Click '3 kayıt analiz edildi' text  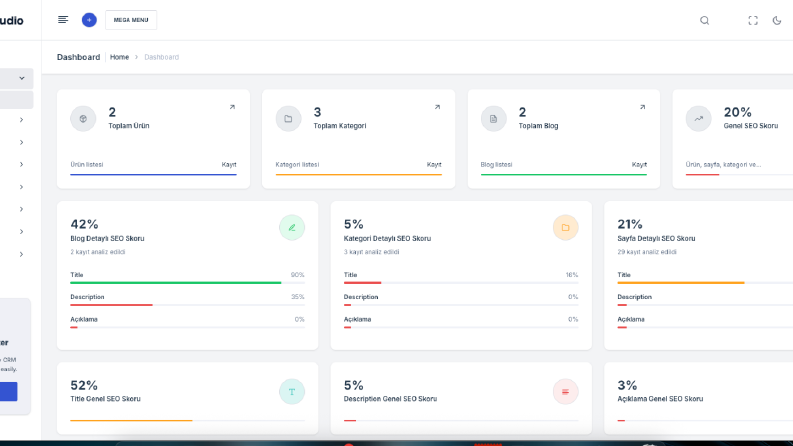(371, 252)
